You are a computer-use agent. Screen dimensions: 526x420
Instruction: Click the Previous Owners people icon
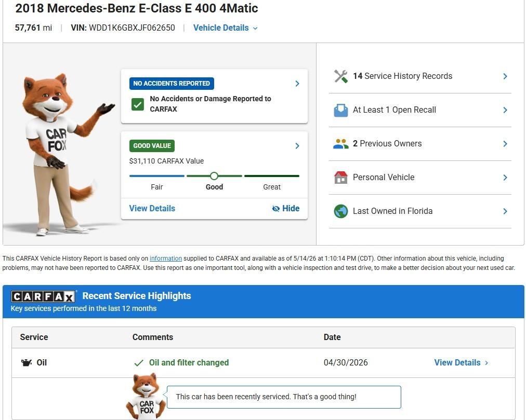click(x=341, y=144)
